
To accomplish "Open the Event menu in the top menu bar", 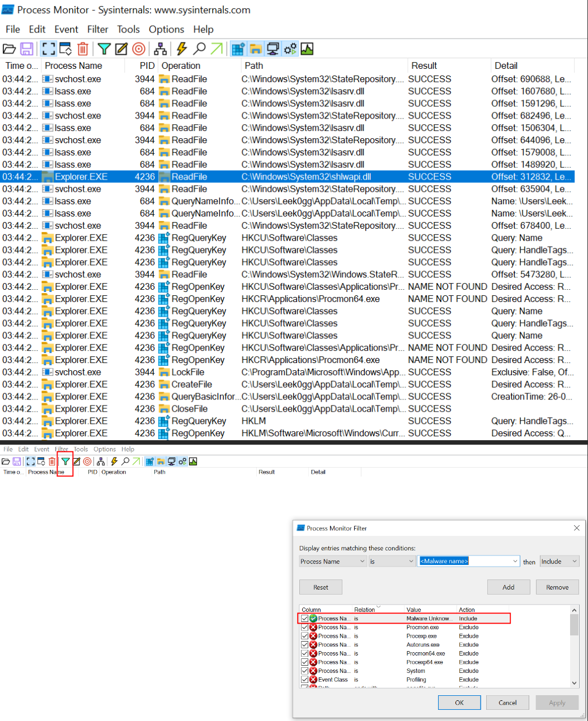I will 66,29.
